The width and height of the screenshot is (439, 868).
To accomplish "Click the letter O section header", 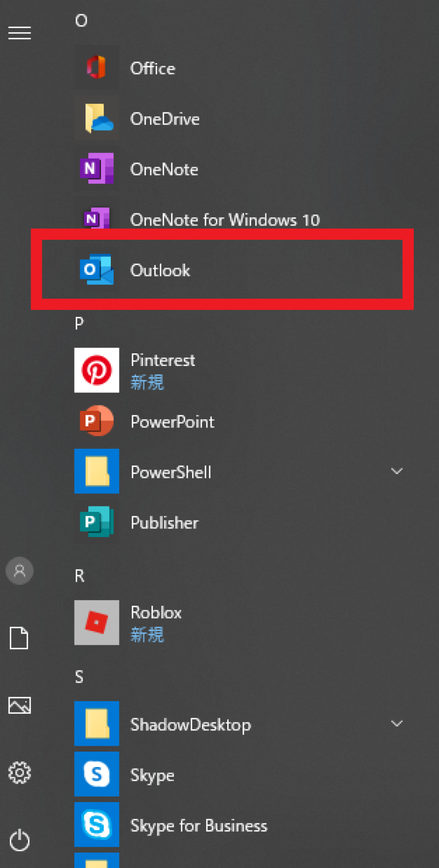I will point(81,21).
